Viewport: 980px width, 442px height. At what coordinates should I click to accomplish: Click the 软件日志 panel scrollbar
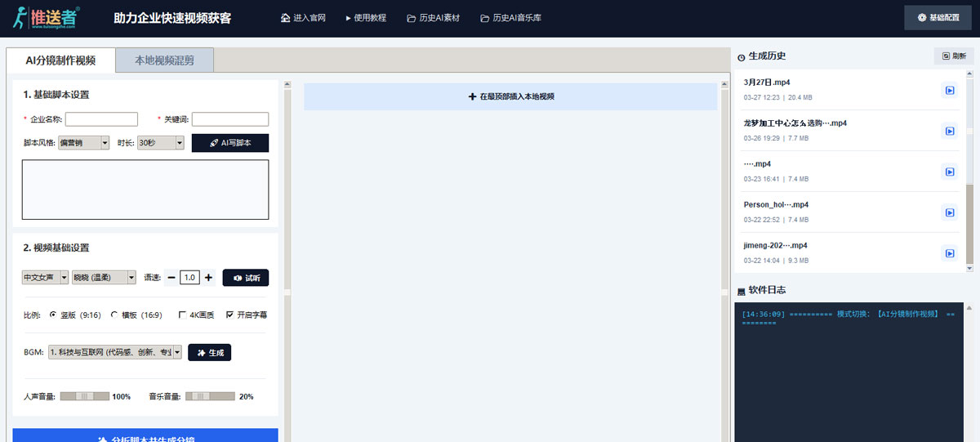click(969, 373)
